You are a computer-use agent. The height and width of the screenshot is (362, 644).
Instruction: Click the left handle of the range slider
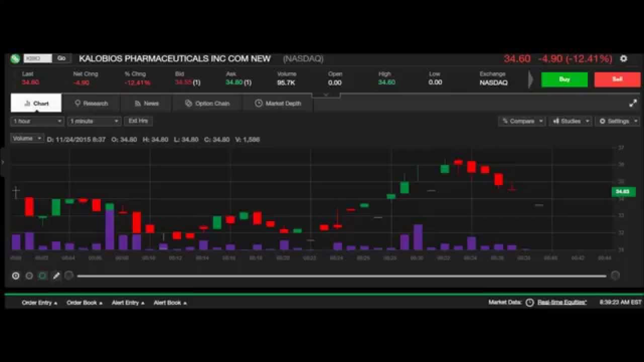pyautogui.click(x=69, y=276)
